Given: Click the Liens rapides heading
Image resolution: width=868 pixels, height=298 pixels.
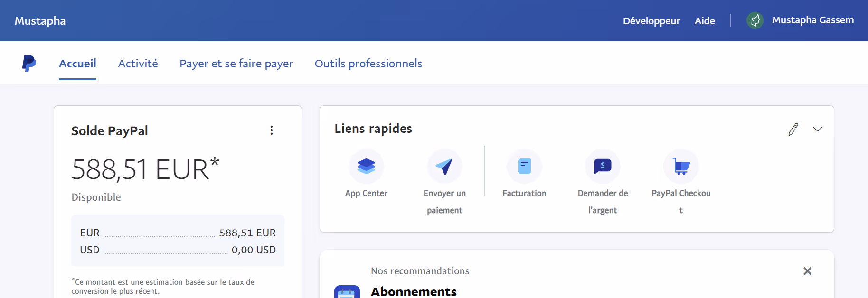Looking at the screenshot, I should (x=373, y=129).
